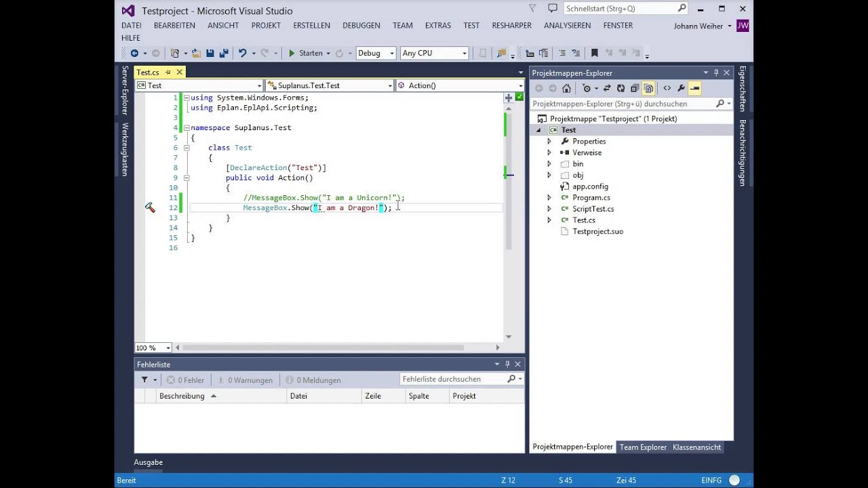
Task: Collapse the namespace block on line 4
Action: 186,127
